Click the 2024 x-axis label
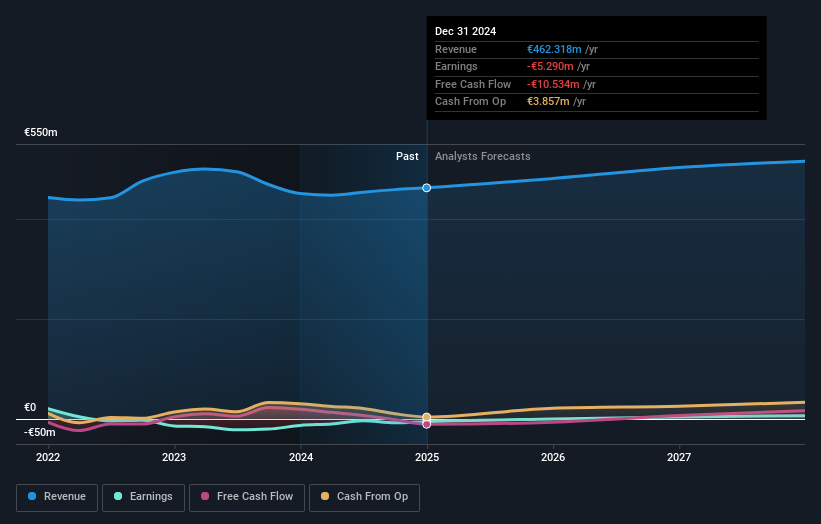This screenshot has height=524, width=821. 301,457
